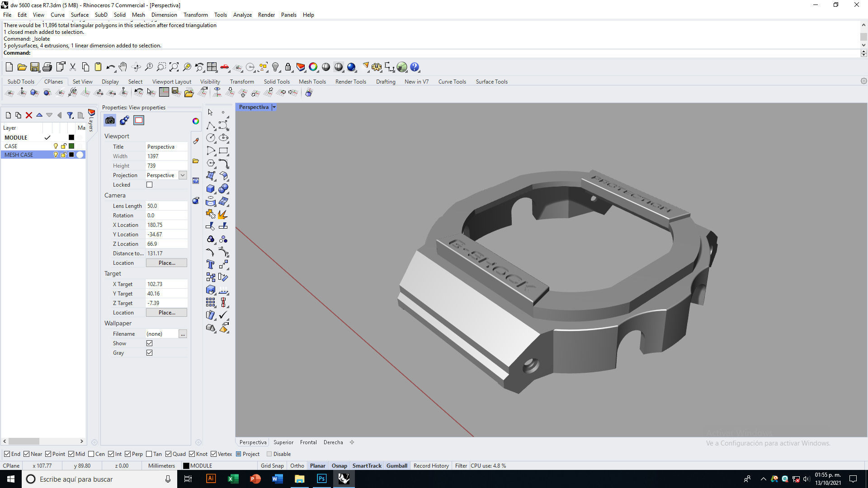Viewport: 868px width, 488px height.
Task: Click the Zoom Extents icon
Action: [174, 67]
